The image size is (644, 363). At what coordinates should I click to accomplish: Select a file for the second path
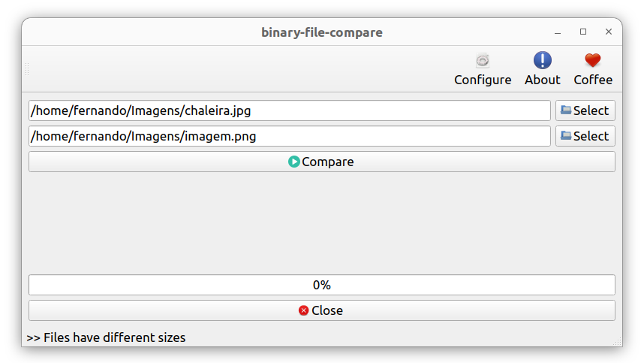(x=585, y=136)
